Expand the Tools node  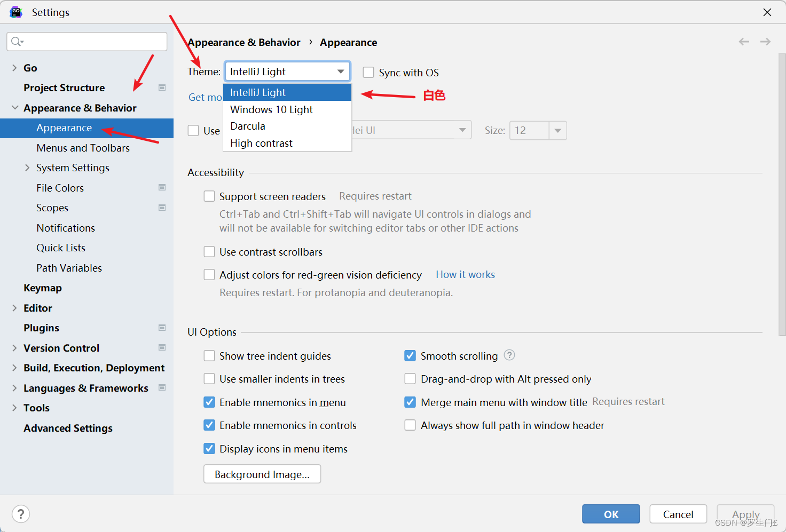coord(14,408)
